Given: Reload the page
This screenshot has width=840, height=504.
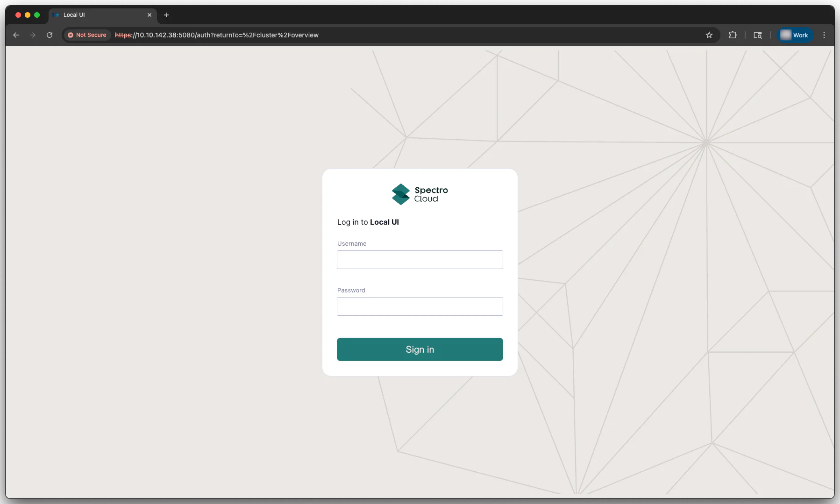Looking at the screenshot, I should (x=50, y=35).
